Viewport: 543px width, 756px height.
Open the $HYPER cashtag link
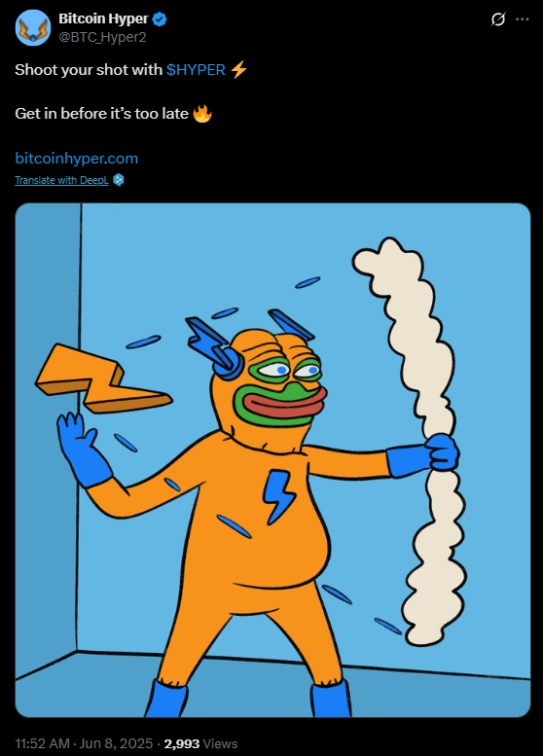click(196, 70)
